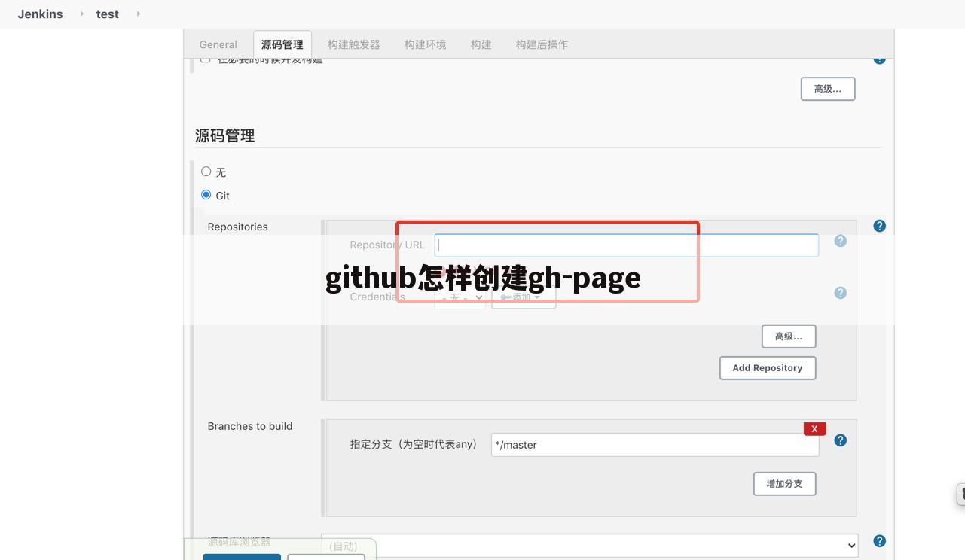Click the Add Repository button
The image size is (965, 560).
(x=767, y=367)
